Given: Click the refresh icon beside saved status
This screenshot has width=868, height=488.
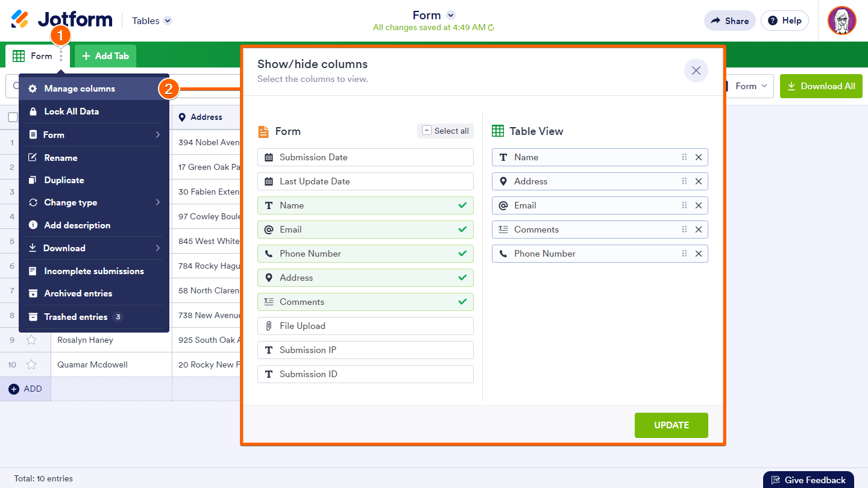Looking at the screenshot, I should [x=491, y=28].
